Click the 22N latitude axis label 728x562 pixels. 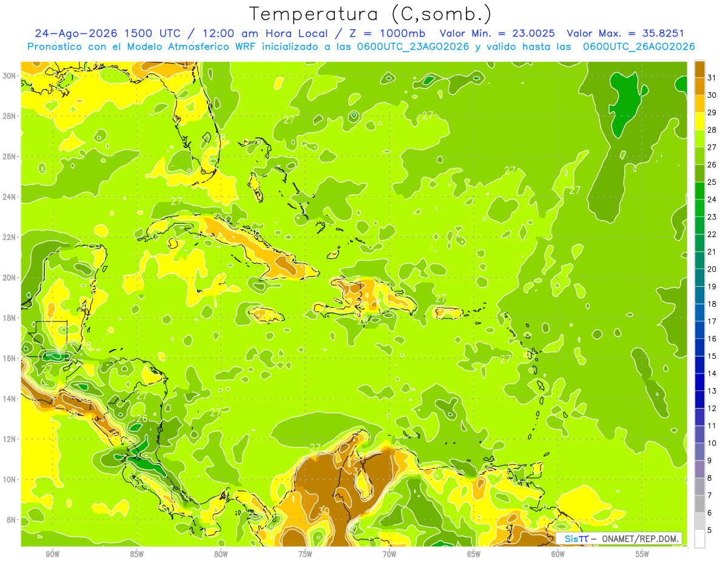[8, 237]
